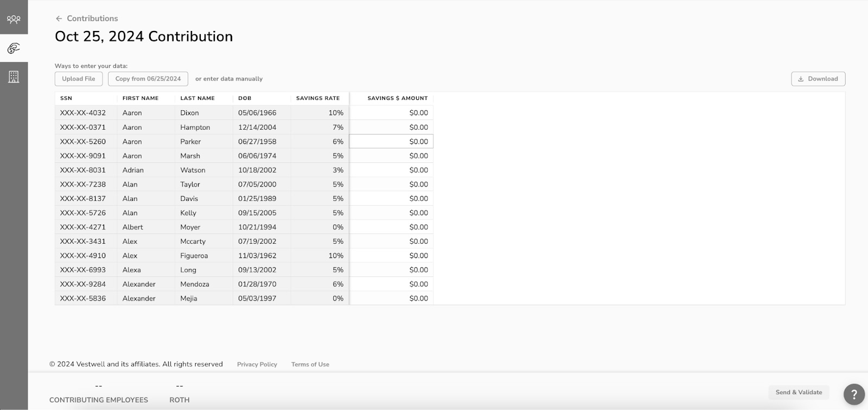The height and width of the screenshot is (410, 868).
Task: Open the company building sidebar icon
Action: click(x=14, y=77)
